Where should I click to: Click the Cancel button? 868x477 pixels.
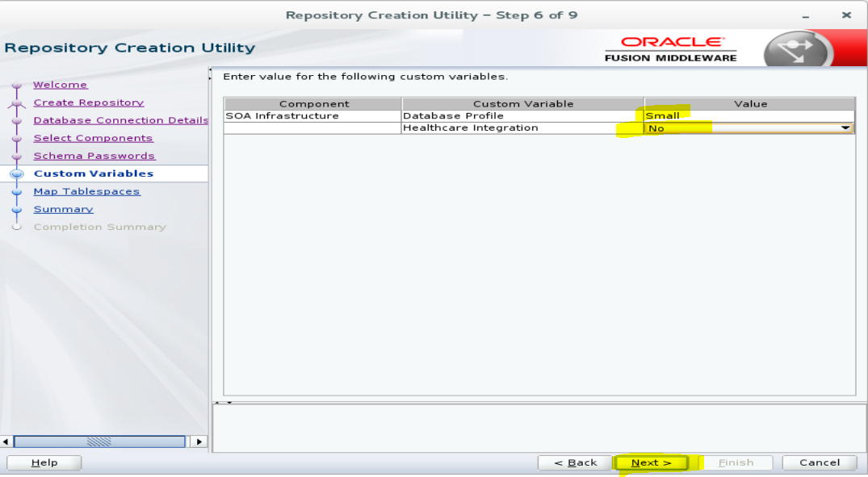819,462
